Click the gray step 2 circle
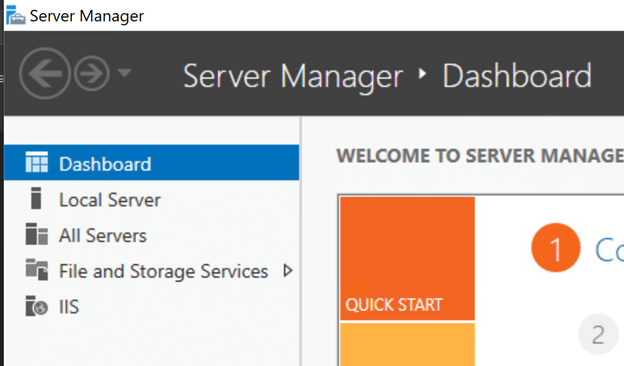The image size is (624, 366). [x=598, y=334]
